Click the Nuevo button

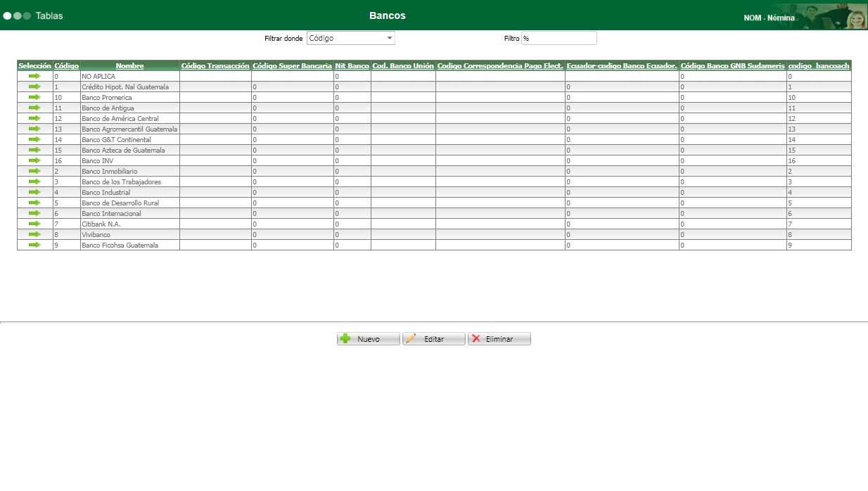click(x=368, y=339)
